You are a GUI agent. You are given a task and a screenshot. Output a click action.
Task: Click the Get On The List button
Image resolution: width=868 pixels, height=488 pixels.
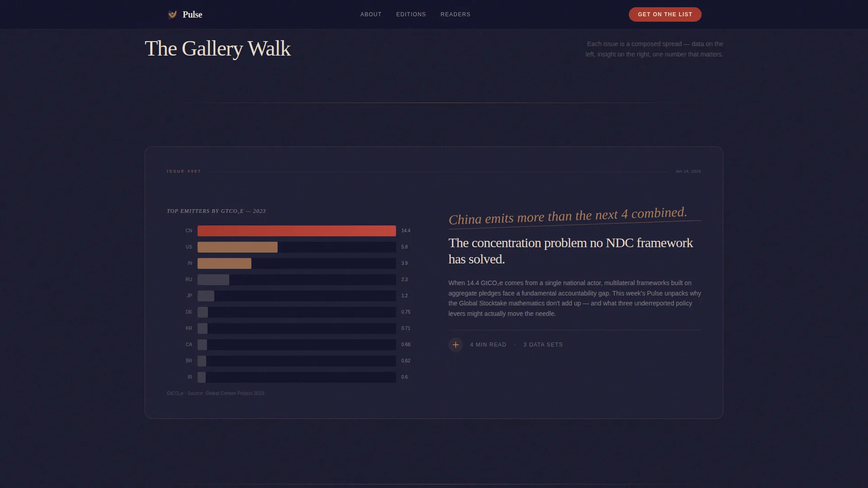[665, 14]
